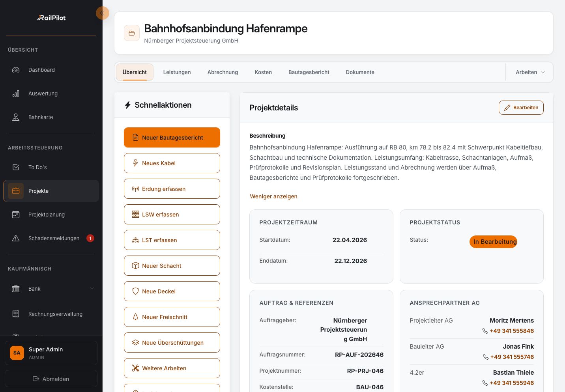Screen dimensions: 565x392
Task: Click the phone icon for Moritz Mertens
Action: pyautogui.click(x=485, y=331)
